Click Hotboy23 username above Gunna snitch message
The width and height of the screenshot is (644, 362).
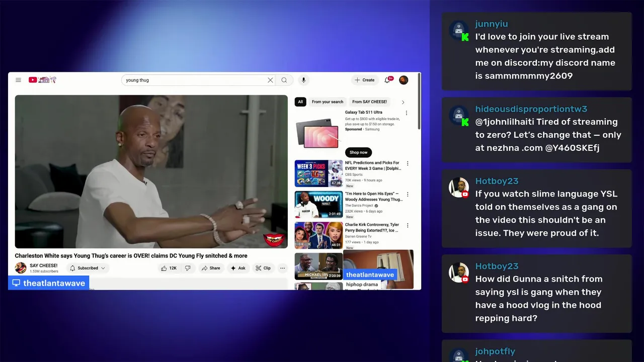pyautogui.click(x=497, y=266)
